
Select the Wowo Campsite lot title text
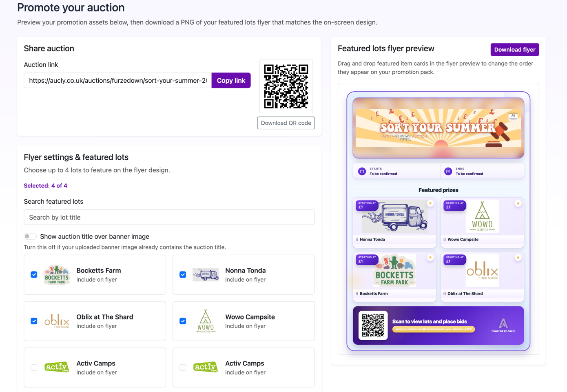pos(250,317)
